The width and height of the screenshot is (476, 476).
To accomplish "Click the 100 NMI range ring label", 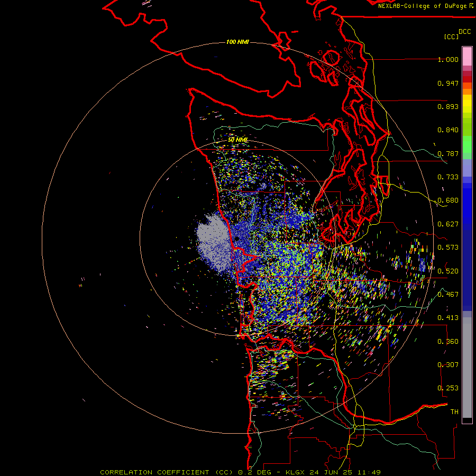I will [237, 42].
